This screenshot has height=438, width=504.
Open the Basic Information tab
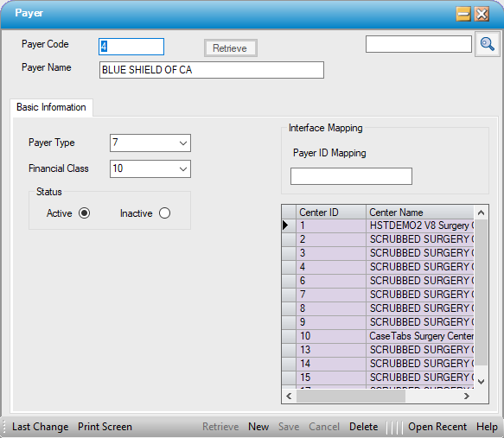[x=51, y=107]
